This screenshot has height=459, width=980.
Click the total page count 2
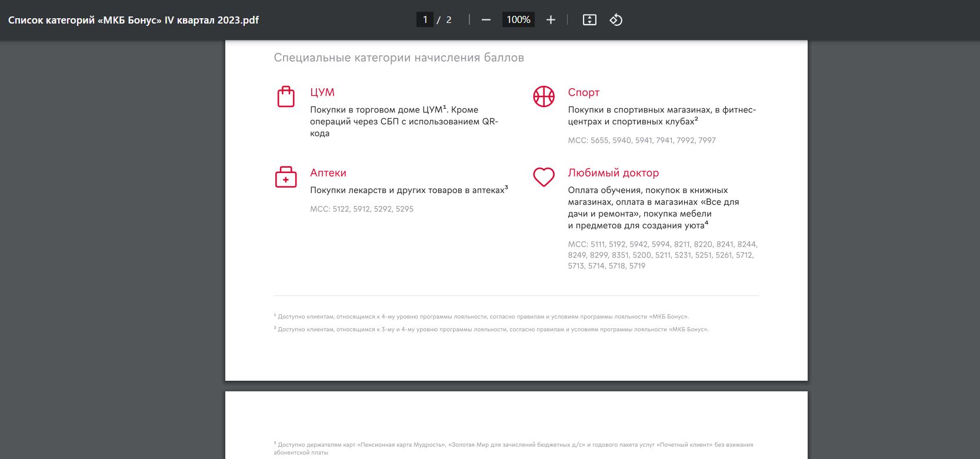tap(449, 20)
